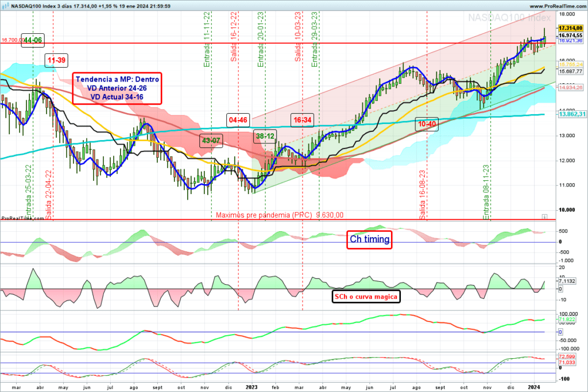Select the red "04-46" annotation box
The image size is (588, 392).
[x=238, y=120]
